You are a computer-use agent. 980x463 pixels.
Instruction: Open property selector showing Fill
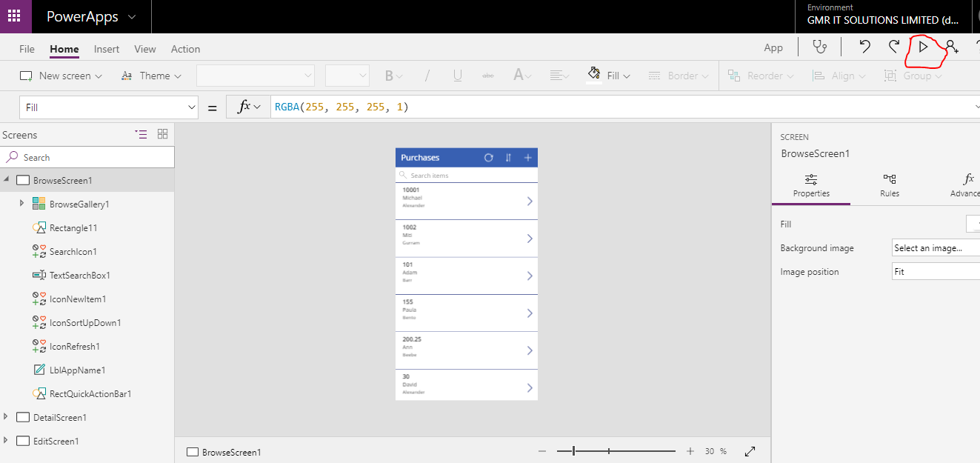(x=109, y=107)
